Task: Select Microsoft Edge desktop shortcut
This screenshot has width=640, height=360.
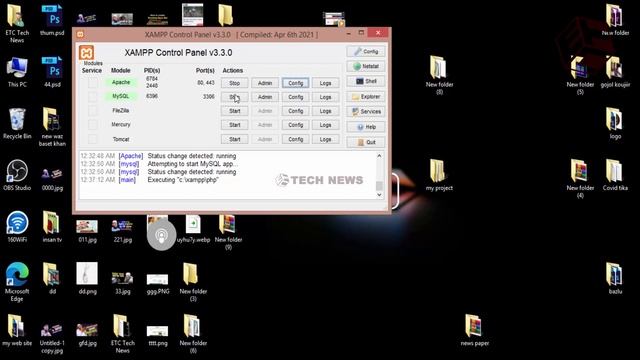Action: point(17,282)
